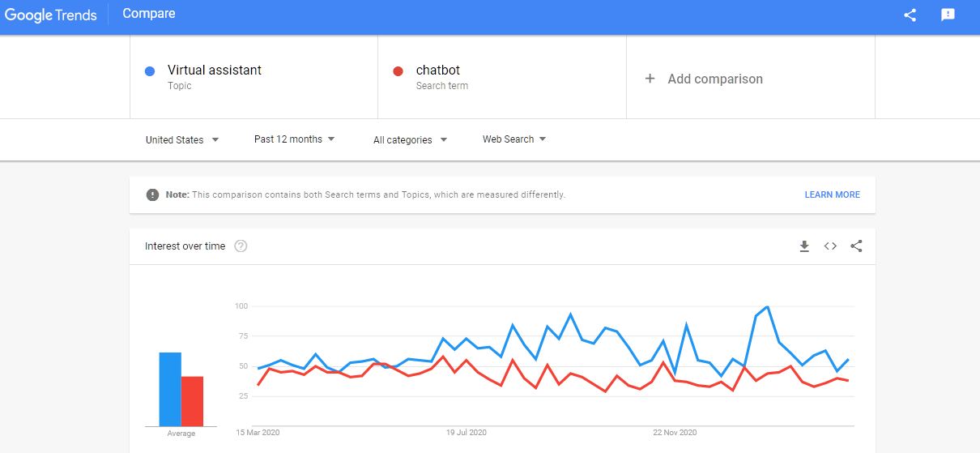
Task: Download the Interest over time chart data
Action: [804, 246]
